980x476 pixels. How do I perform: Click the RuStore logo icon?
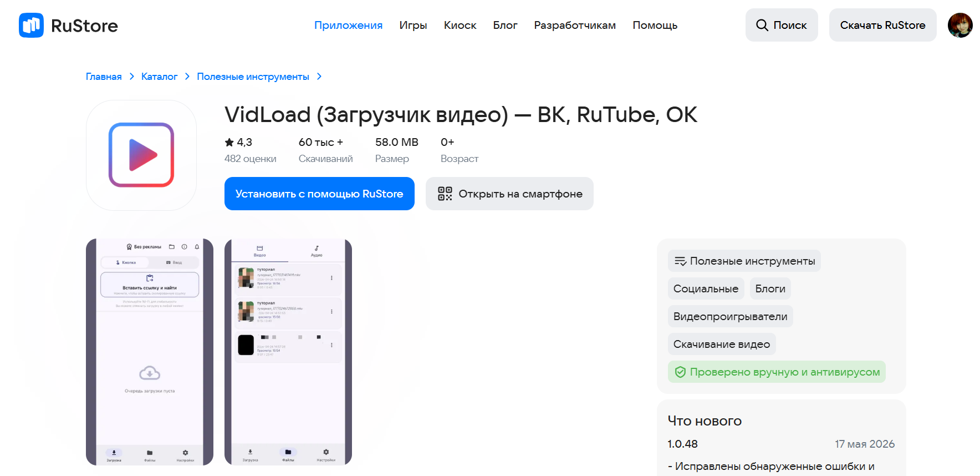tap(31, 25)
